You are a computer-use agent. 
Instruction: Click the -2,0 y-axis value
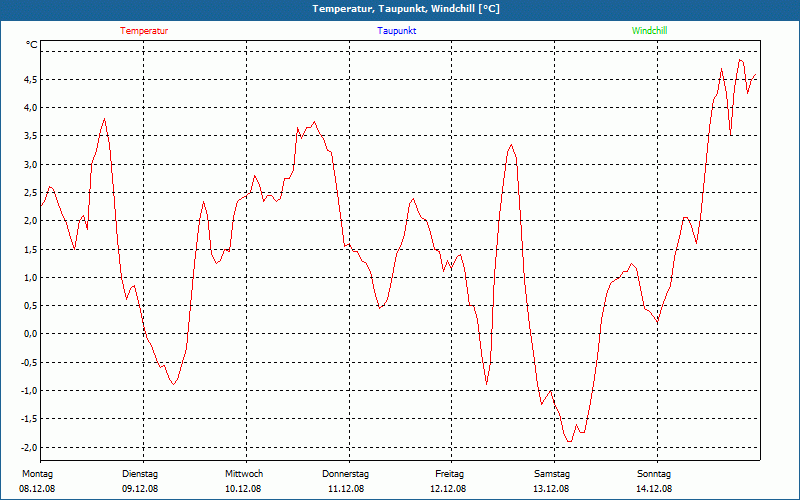[29, 447]
